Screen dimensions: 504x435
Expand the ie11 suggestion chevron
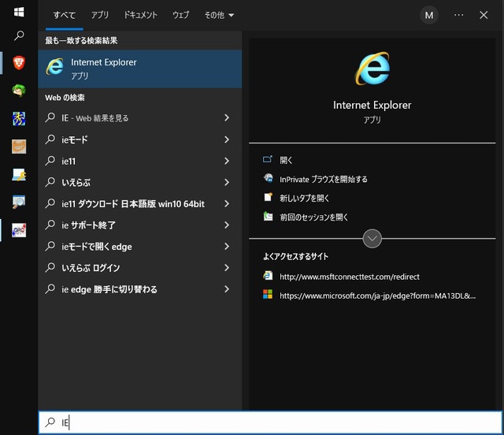227,161
